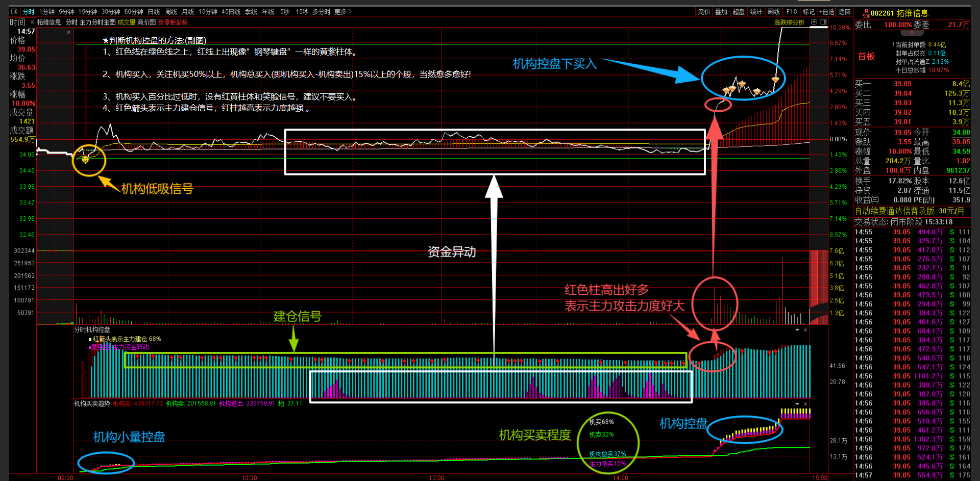Click the split-pane icon near 涨跌停分析
Screen dimensions: 980x481
823,22
